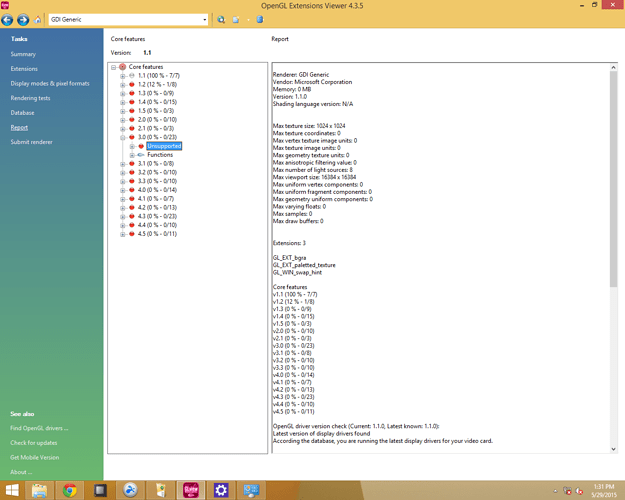
Task: Click the search/magnifier toolbar icon
Action: 221,20
